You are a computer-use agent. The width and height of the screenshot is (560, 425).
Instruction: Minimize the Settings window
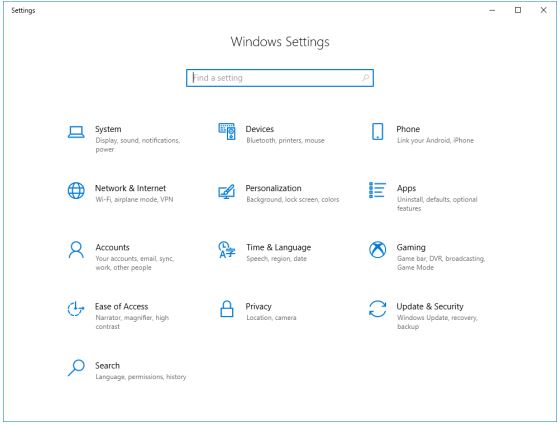point(492,10)
